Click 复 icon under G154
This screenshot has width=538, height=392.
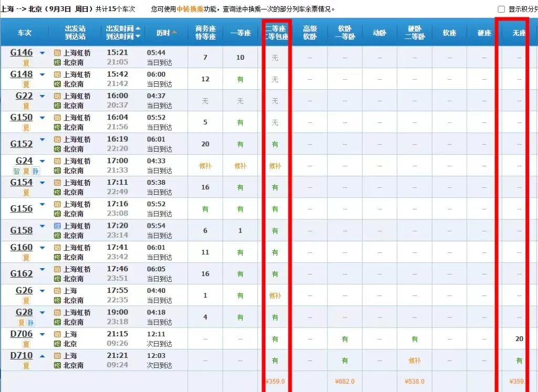(x=26, y=193)
